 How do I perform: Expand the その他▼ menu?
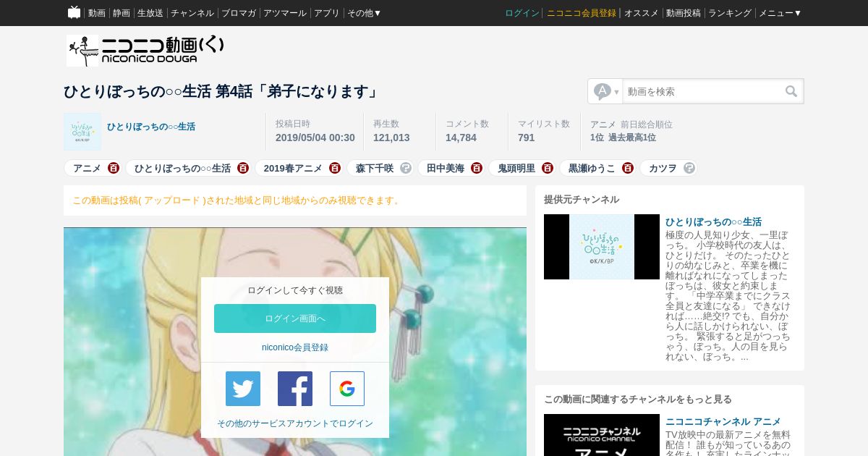pyautogui.click(x=365, y=13)
